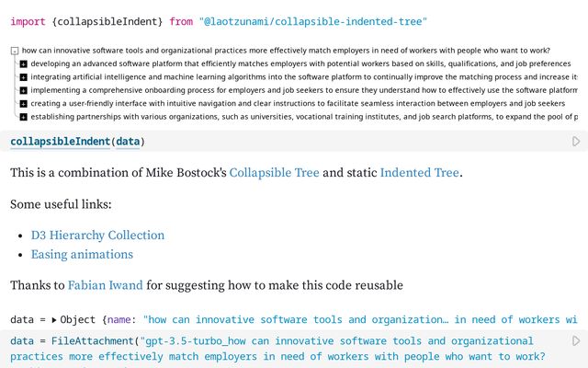Open the D3 Hierarchy Collection link
588x368 pixels.
pyautogui.click(x=97, y=236)
